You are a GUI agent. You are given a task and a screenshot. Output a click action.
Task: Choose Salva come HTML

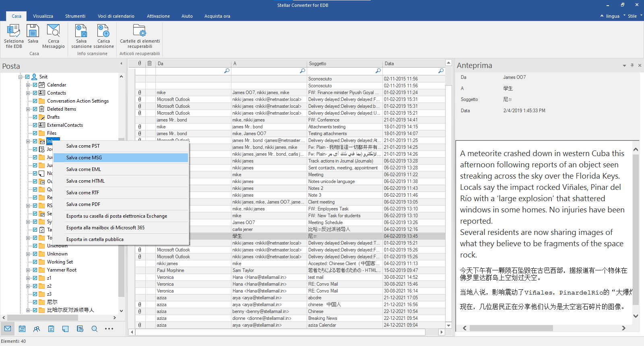tap(121, 181)
